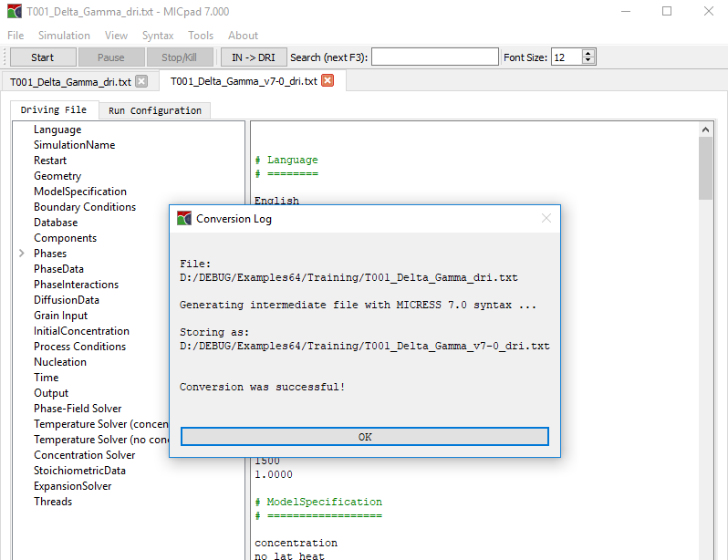
Task: Close the T001_Delta_Gamma_dri.txt tab
Action: 141,81
